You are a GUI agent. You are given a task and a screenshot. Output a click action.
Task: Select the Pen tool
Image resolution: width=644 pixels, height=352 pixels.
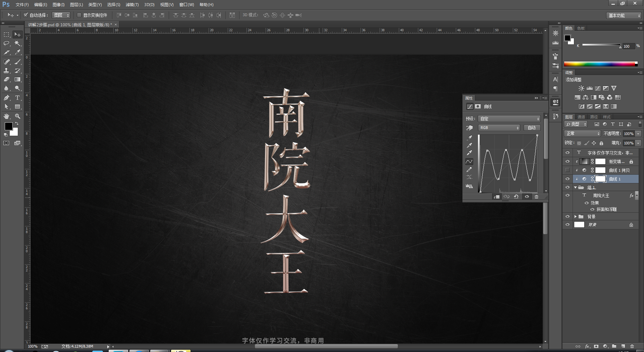6,98
